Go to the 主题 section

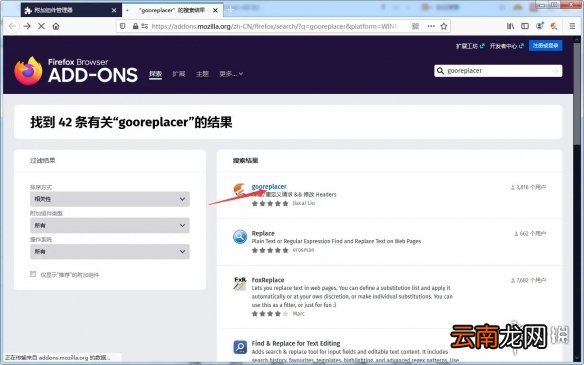tap(202, 74)
